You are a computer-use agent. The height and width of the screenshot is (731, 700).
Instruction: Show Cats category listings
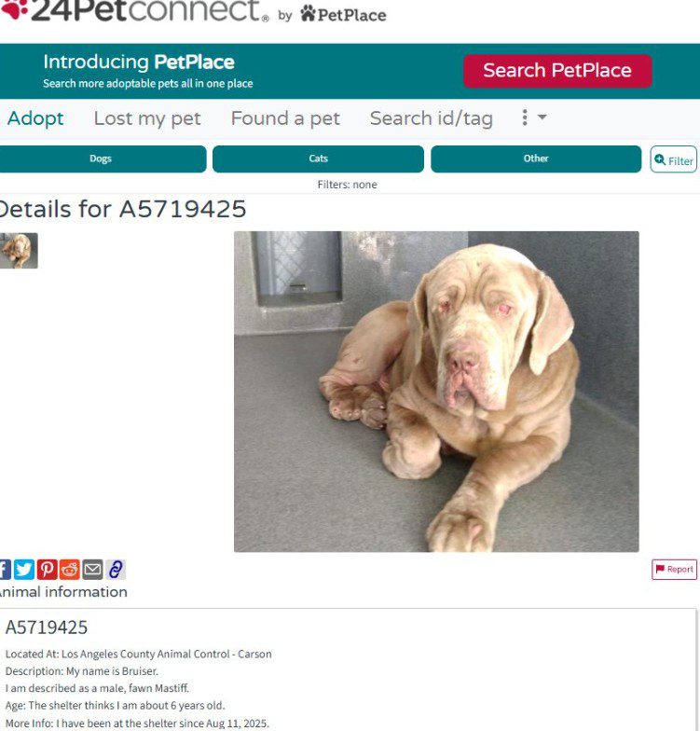319,159
